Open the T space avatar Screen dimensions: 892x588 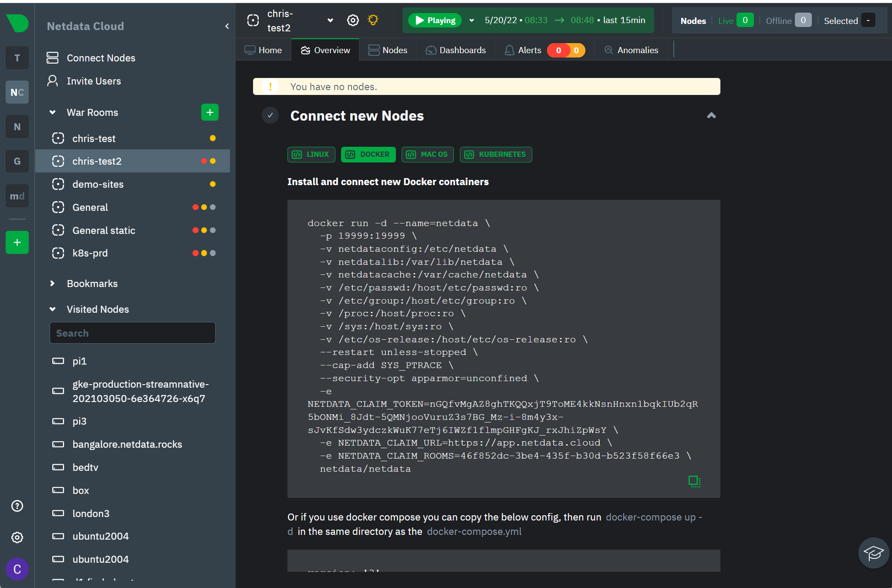pyautogui.click(x=17, y=58)
